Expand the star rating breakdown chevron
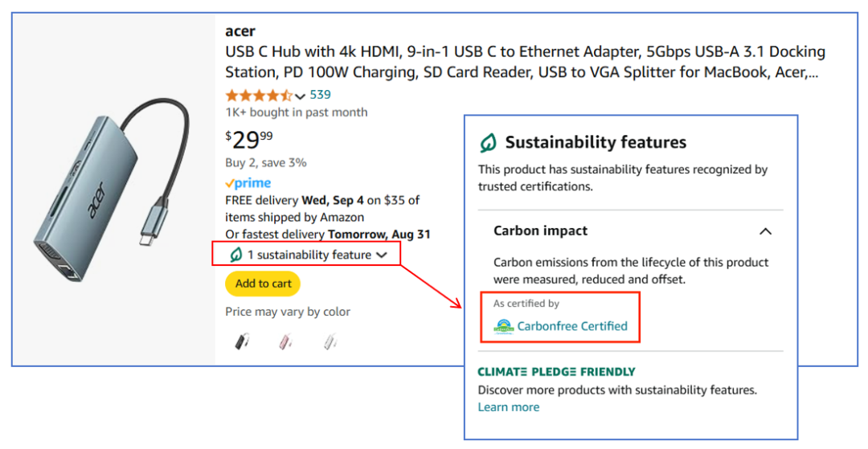The image size is (868, 449). pos(301,96)
